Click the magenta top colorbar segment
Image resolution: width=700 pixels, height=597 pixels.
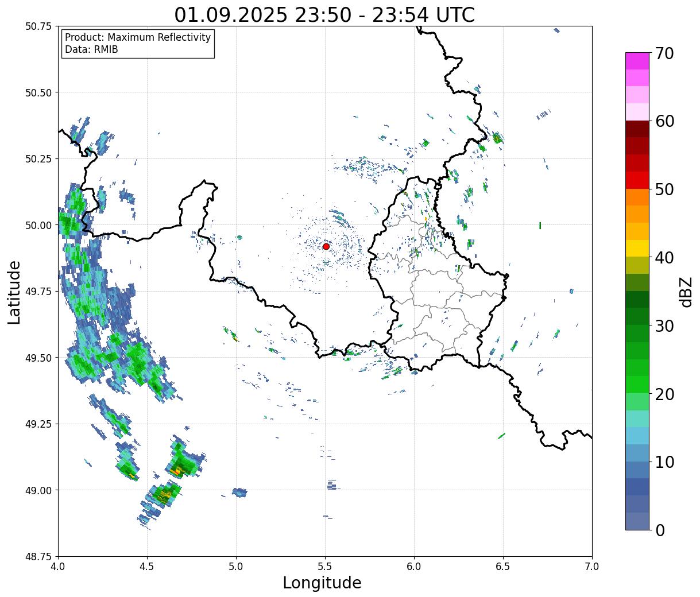coord(637,61)
